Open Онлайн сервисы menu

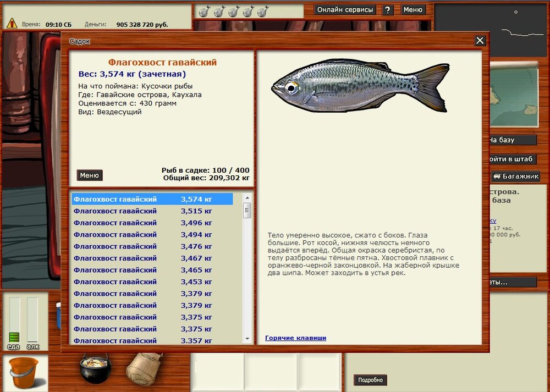pos(345,10)
